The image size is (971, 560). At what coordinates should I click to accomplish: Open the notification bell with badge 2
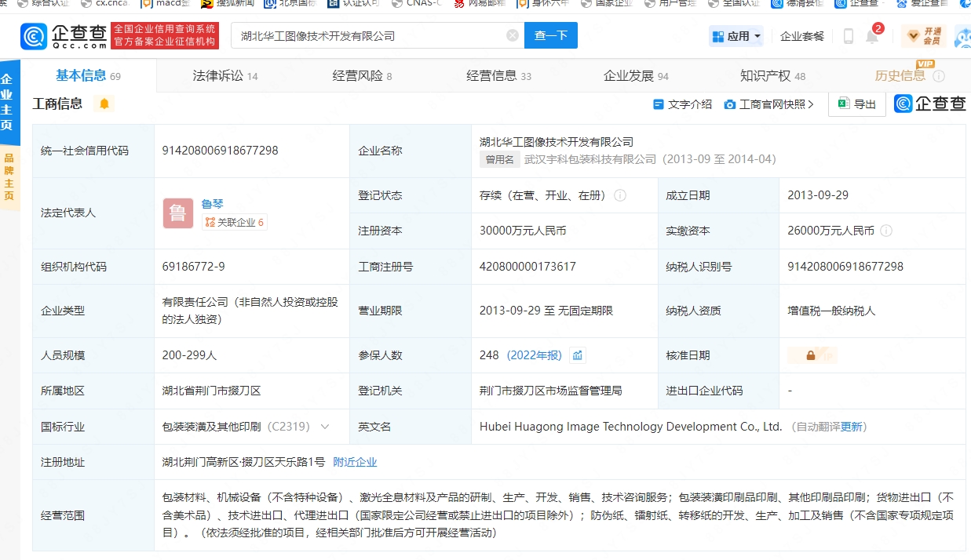tap(872, 36)
